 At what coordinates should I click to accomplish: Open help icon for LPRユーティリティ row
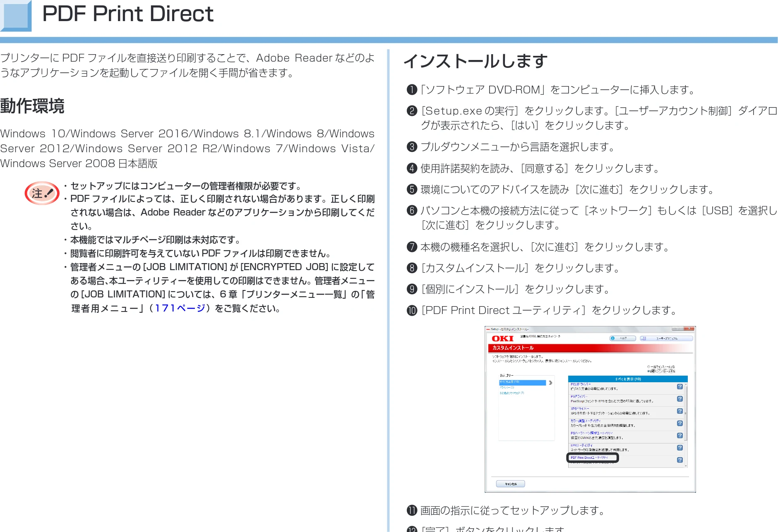(680, 448)
